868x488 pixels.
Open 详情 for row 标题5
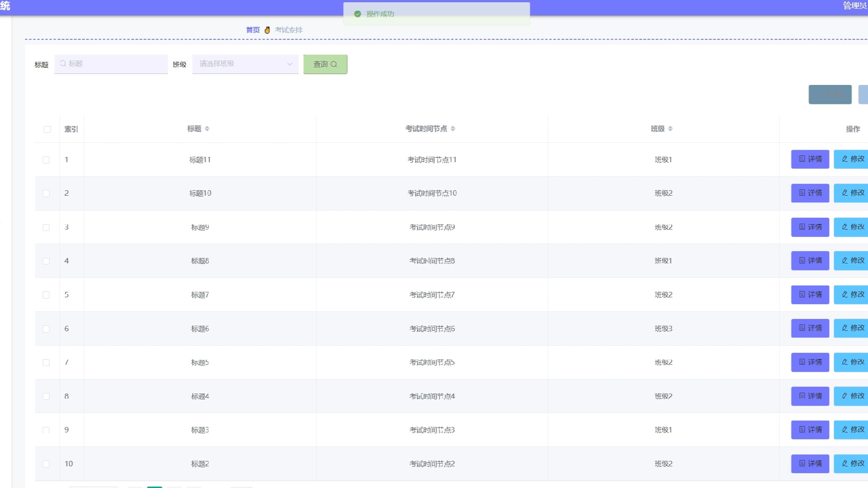810,362
